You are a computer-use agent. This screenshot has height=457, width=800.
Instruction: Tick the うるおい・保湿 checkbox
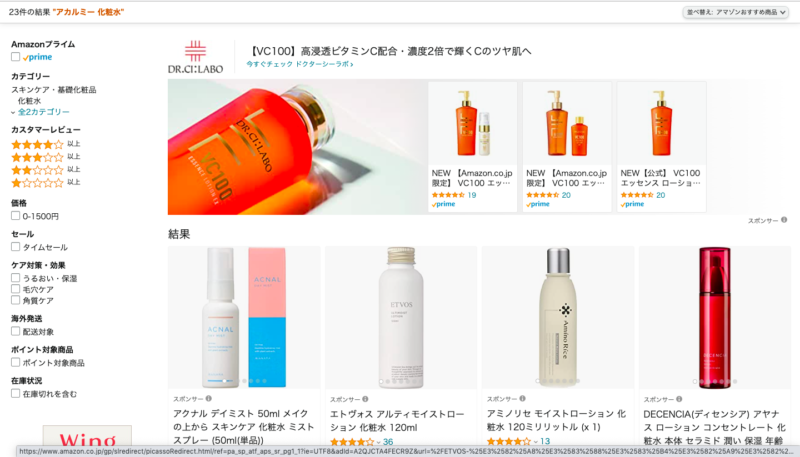coord(16,278)
